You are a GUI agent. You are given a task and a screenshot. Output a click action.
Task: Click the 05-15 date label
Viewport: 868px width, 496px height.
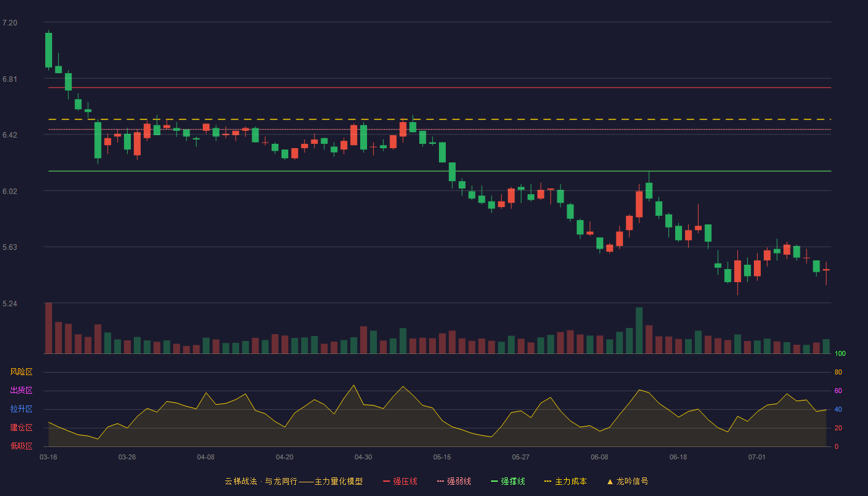pos(442,457)
